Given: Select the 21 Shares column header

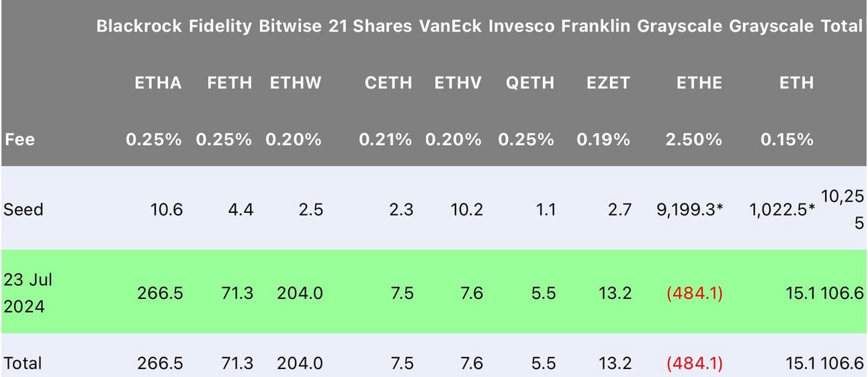Looking at the screenshot, I should [371, 26].
